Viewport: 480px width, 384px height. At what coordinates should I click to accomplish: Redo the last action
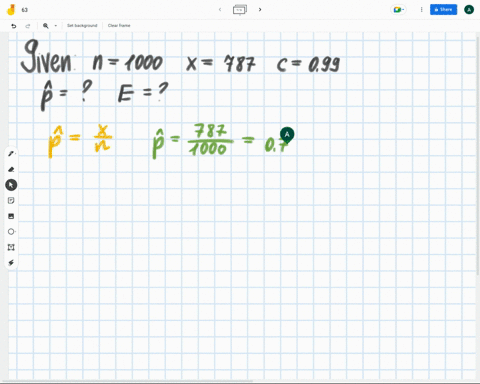28,26
